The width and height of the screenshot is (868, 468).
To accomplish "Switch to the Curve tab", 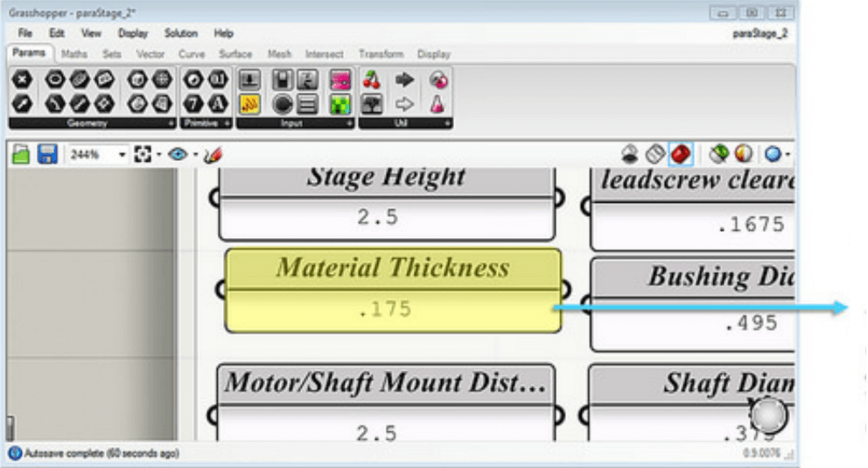I will 192,54.
